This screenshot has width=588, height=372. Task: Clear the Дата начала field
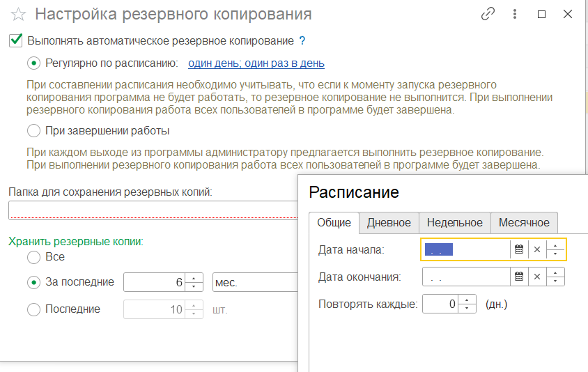click(536, 249)
